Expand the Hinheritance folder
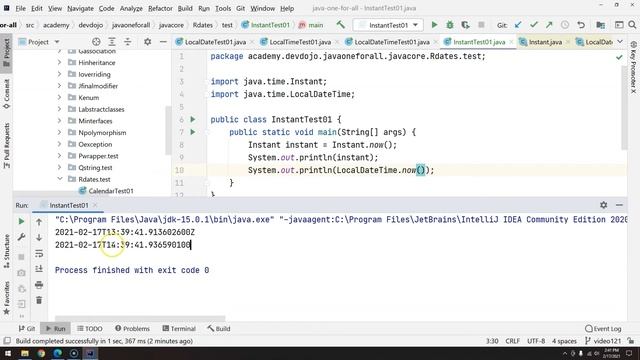 coord(60,62)
